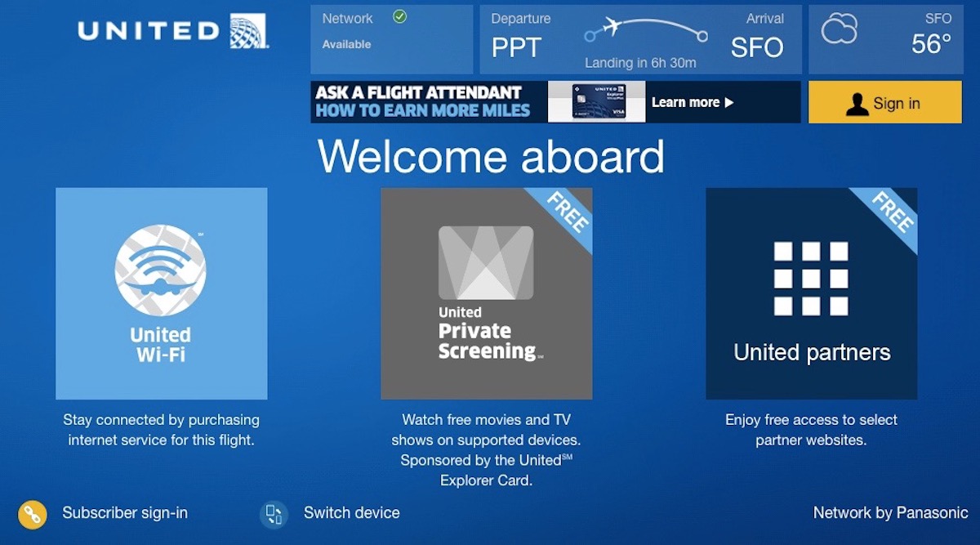Click the United partners grid icon
The width and height of the screenshot is (980, 545).
point(811,279)
